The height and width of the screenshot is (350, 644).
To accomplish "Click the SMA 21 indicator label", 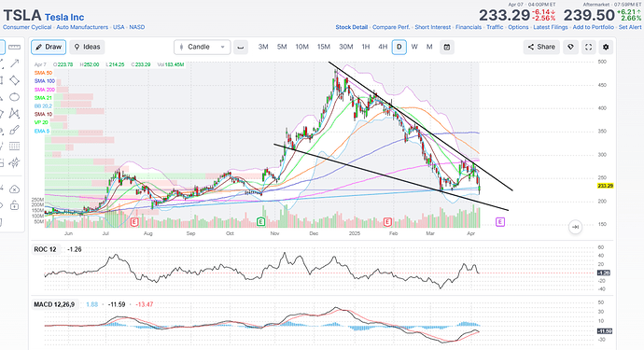I will [43, 98].
